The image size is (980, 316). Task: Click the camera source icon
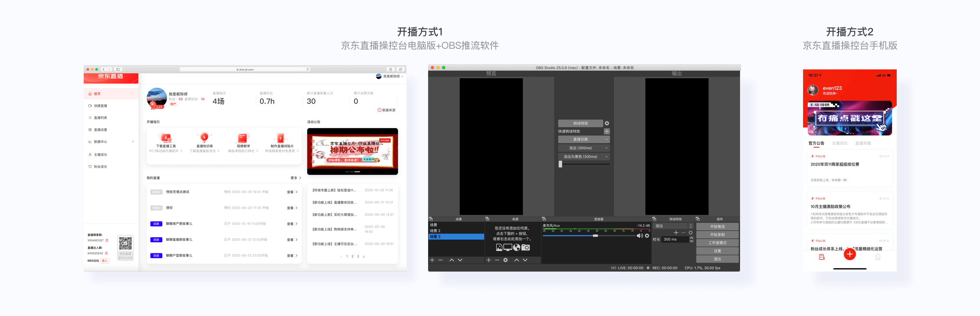coord(526,247)
